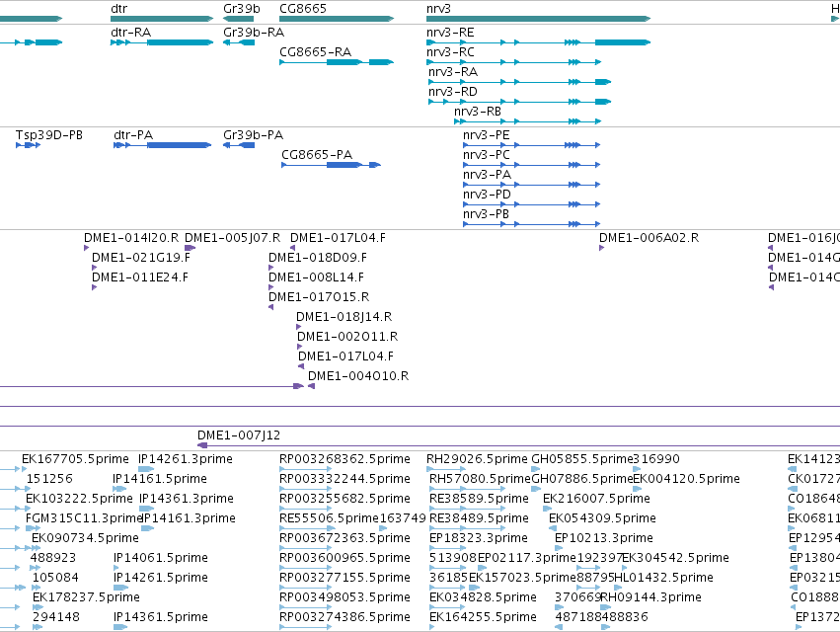The width and height of the screenshot is (840, 632).
Task: Select EST RP003268362.5prime
Action: 345,459
